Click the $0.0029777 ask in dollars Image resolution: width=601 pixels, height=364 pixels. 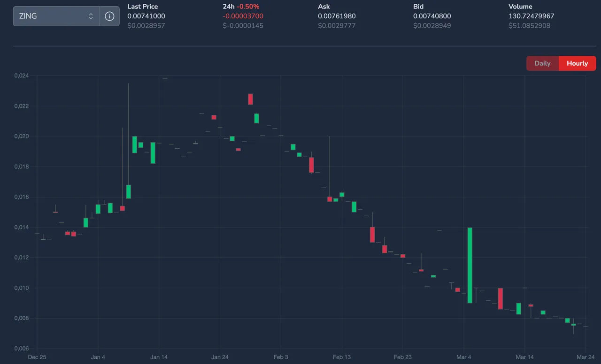(337, 26)
